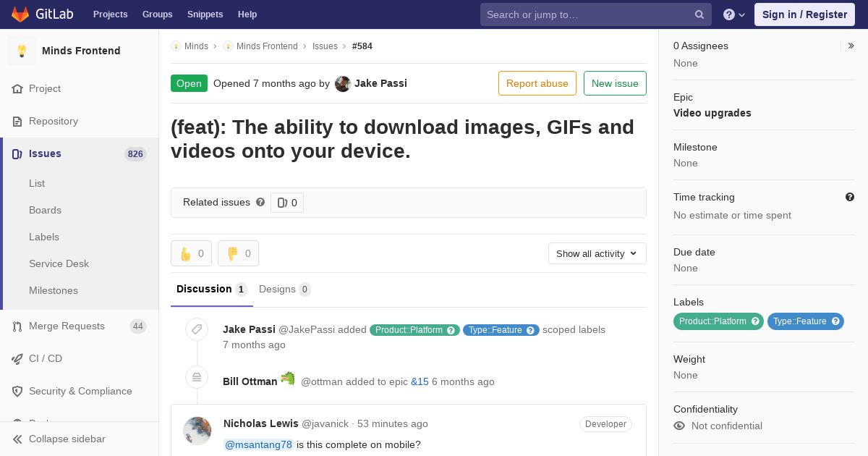Click #584 breadcrumb link
This screenshot has width=868, height=456.
point(362,46)
